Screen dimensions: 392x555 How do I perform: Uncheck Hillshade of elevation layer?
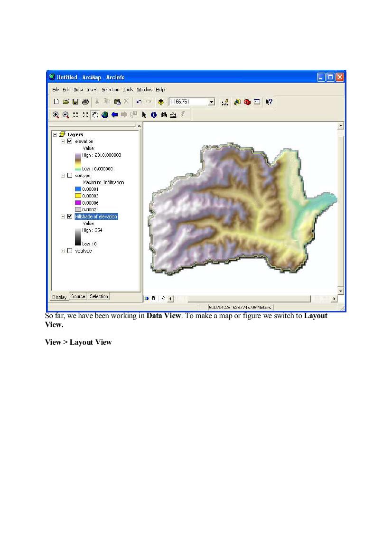pyautogui.click(x=70, y=216)
